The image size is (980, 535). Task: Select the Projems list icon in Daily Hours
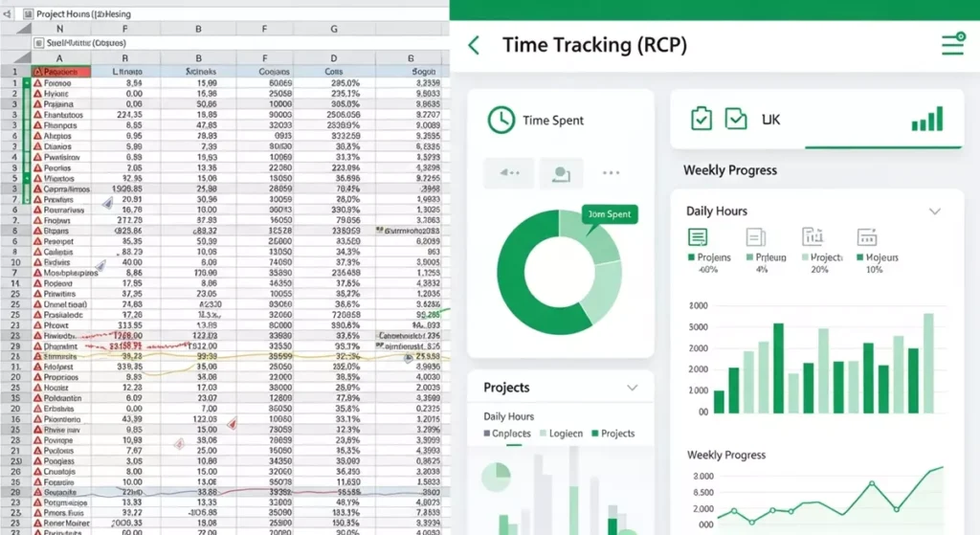(698, 237)
